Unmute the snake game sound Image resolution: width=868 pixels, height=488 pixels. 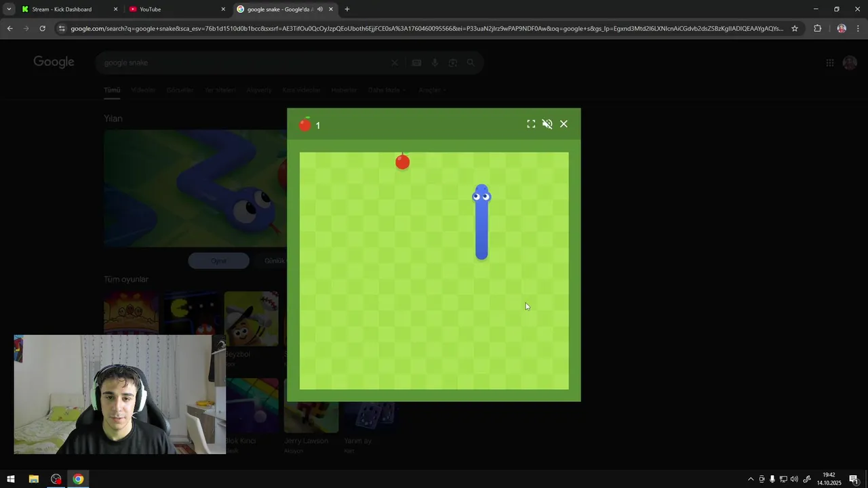547,124
